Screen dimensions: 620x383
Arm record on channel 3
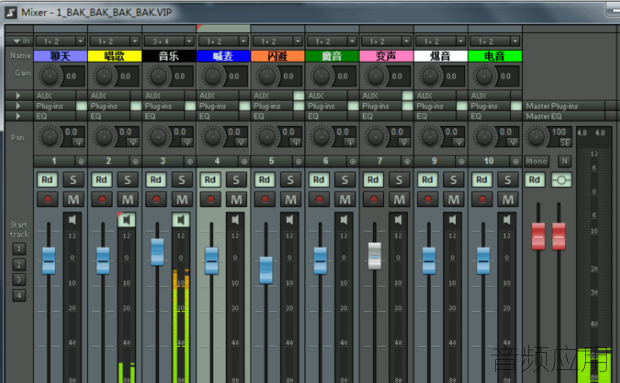[156, 199]
